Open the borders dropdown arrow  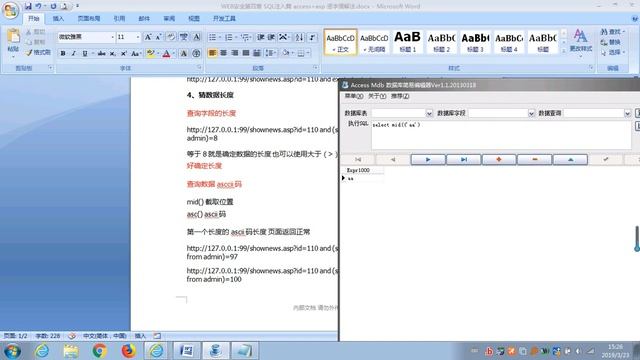(x=308, y=53)
